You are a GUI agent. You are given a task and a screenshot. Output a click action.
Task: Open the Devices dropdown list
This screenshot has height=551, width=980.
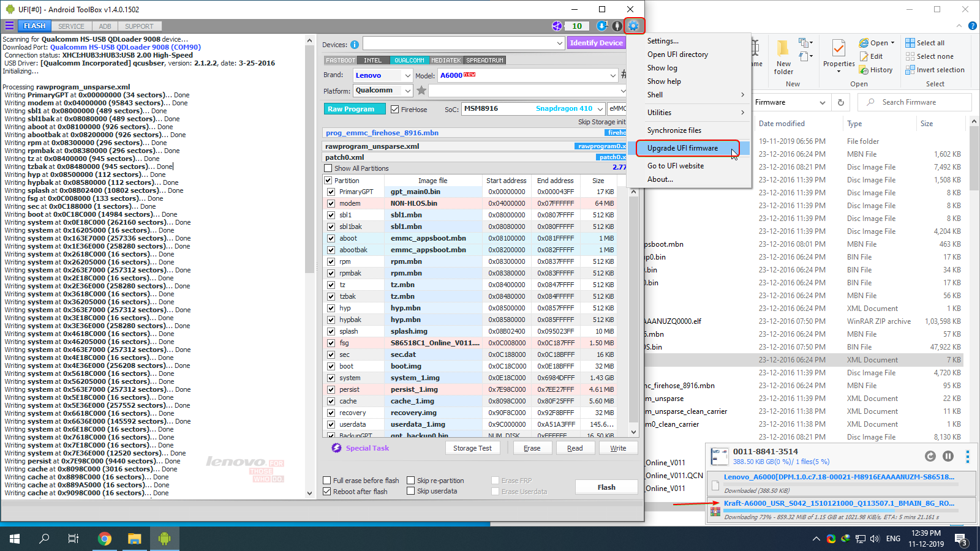[559, 43]
